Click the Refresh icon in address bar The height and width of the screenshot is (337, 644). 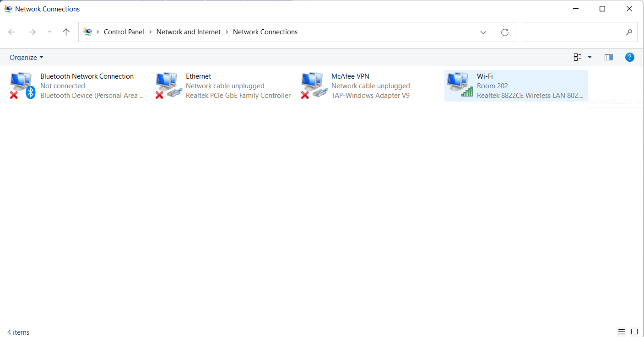pyautogui.click(x=505, y=32)
